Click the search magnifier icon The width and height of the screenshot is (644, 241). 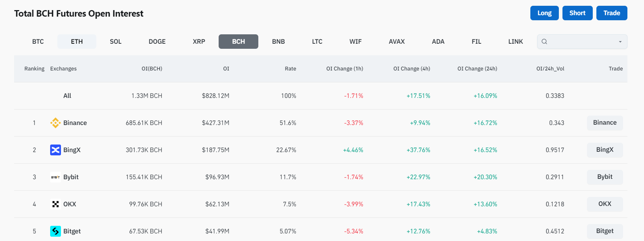(x=544, y=42)
